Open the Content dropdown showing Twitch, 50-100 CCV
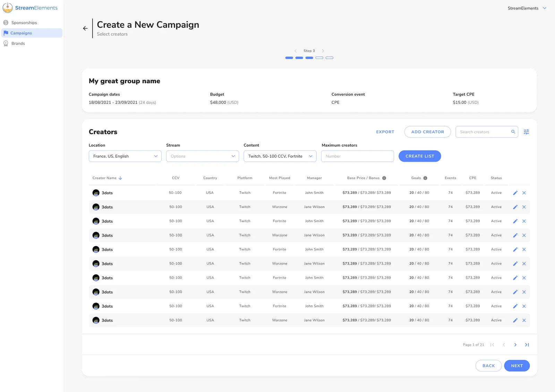 point(280,156)
